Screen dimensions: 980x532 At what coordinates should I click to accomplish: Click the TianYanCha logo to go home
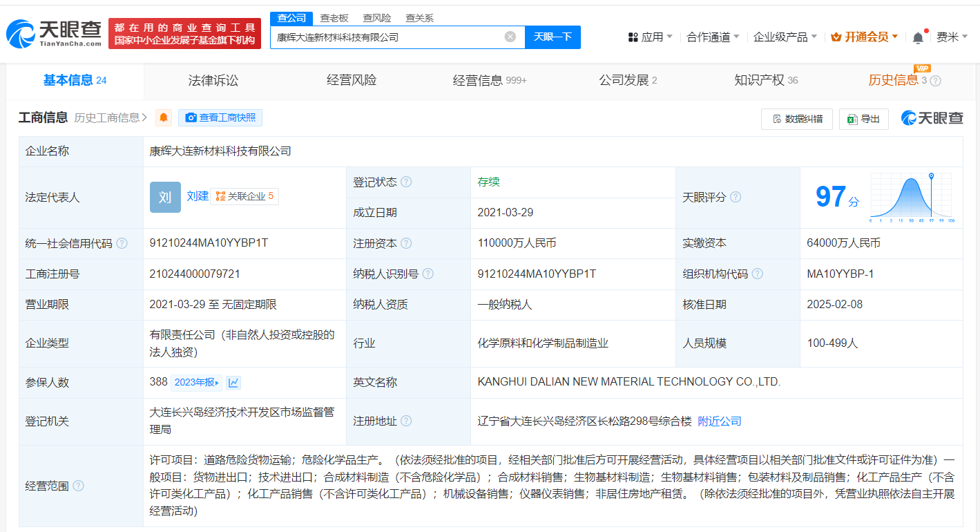click(54, 32)
